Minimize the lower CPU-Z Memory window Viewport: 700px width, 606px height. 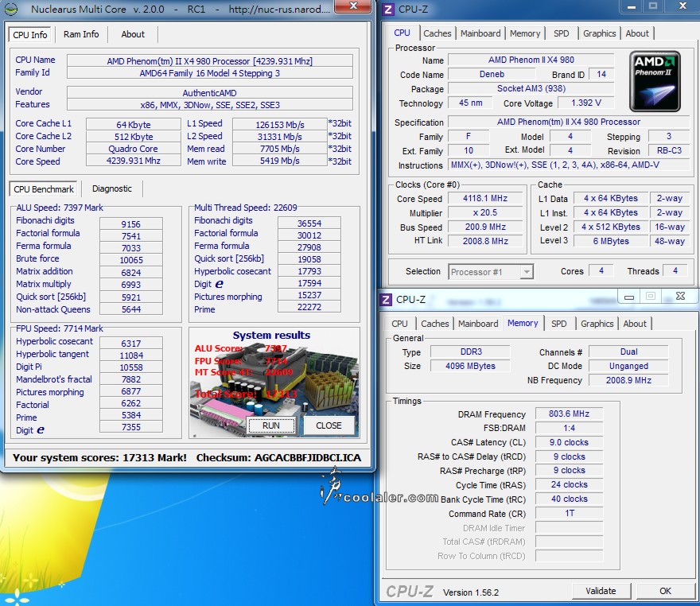(x=629, y=297)
